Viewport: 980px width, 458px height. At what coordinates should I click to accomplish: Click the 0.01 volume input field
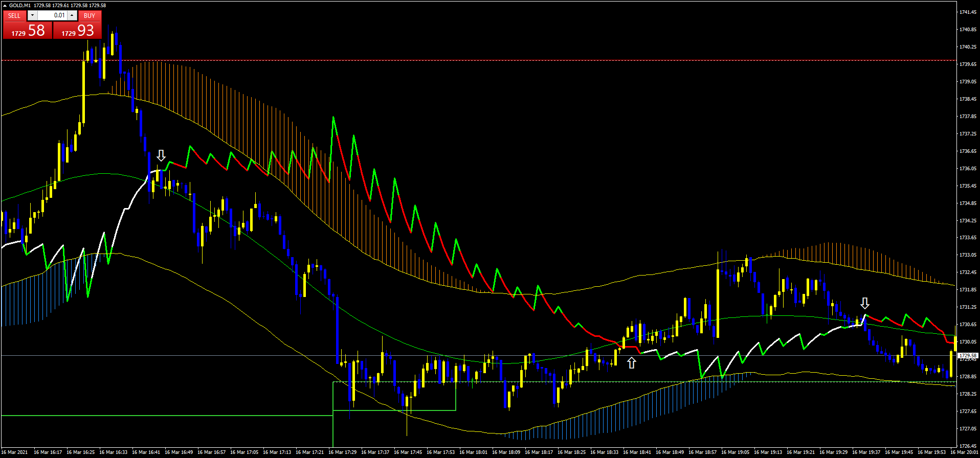(x=53, y=16)
